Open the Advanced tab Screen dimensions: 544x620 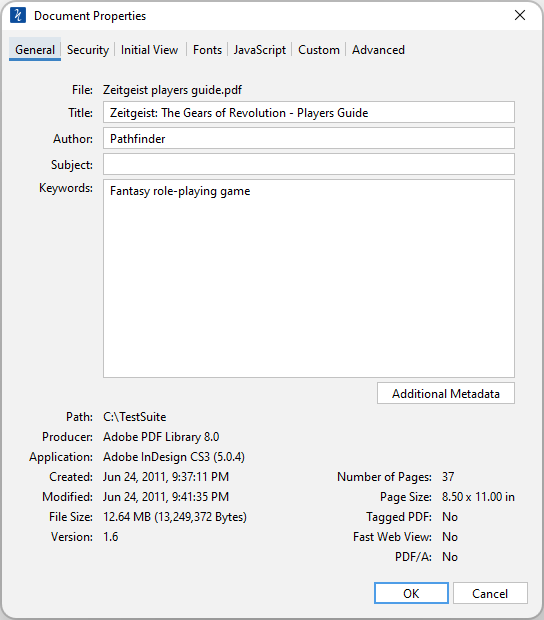tap(378, 50)
